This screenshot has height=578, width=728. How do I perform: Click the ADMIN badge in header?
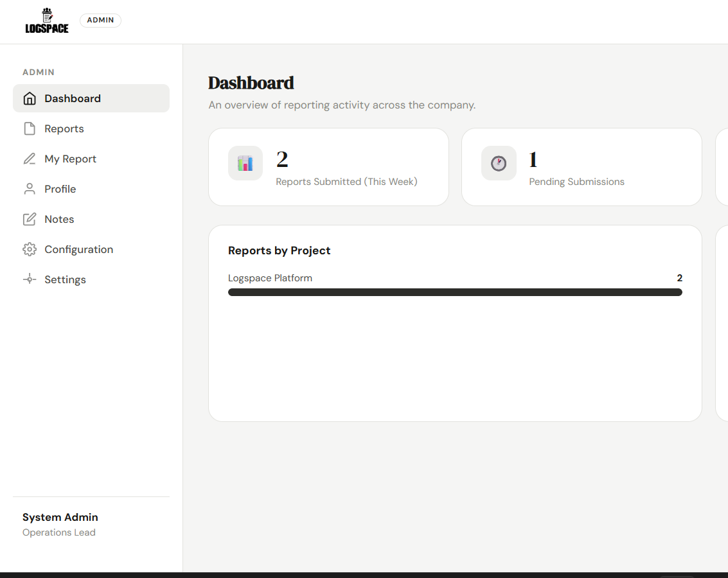100,20
